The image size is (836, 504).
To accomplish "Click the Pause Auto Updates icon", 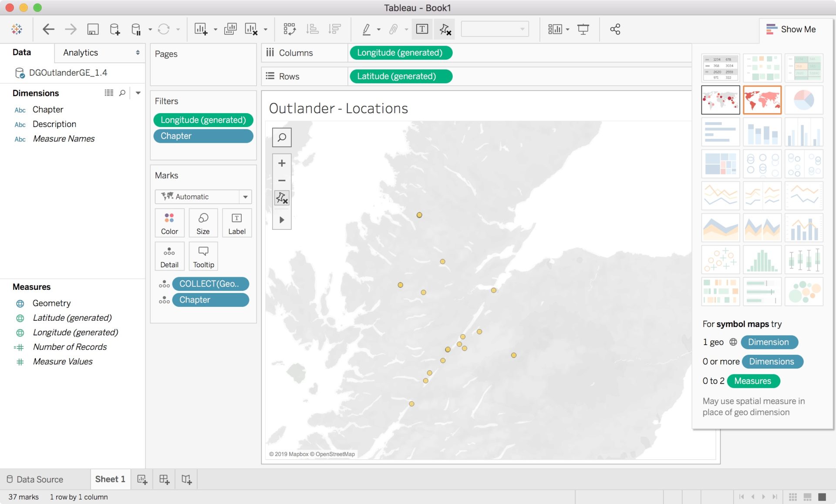I will tap(136, 29).
